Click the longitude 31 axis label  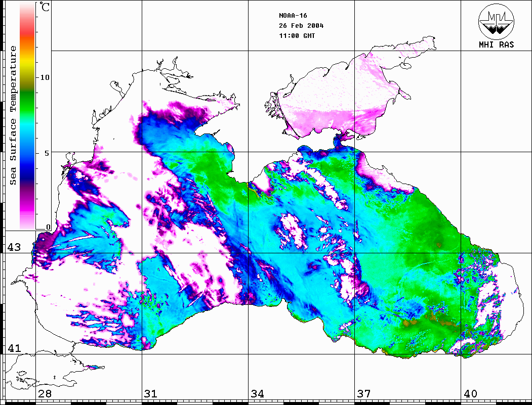pos(150,394)
